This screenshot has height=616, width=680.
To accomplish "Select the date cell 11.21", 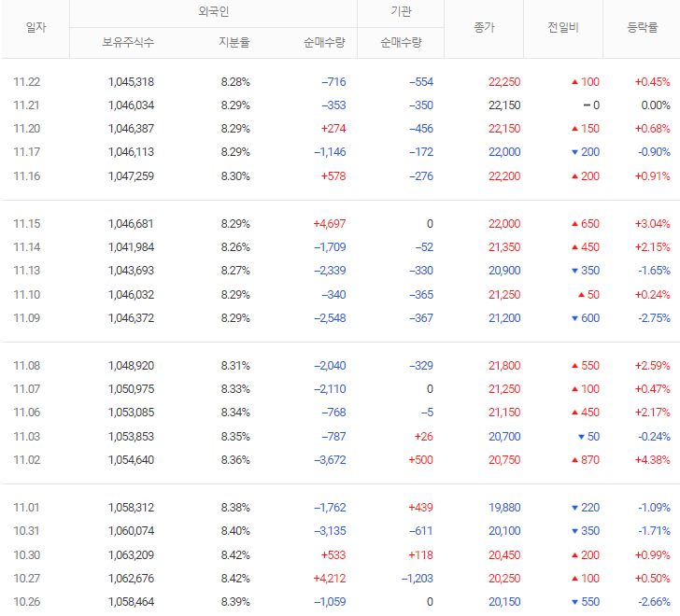I will 26,105.
